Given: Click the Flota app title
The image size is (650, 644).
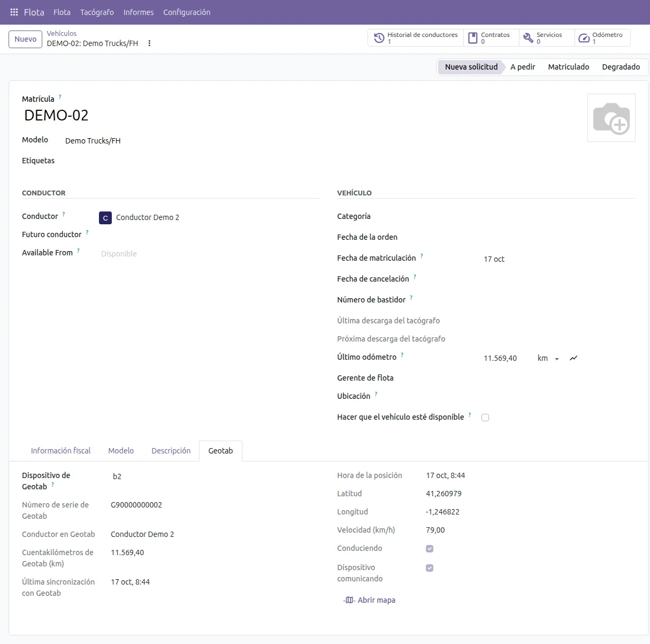Looking at the screenshot, I should [34, 12].
